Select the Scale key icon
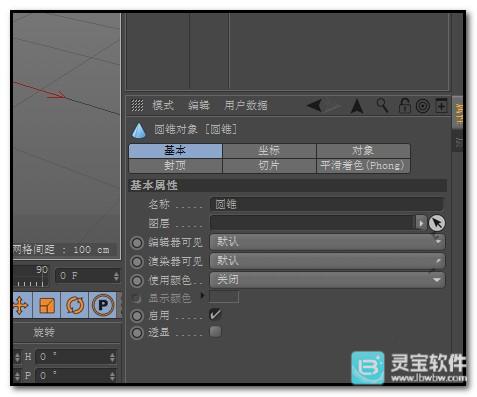 (47, 305)
